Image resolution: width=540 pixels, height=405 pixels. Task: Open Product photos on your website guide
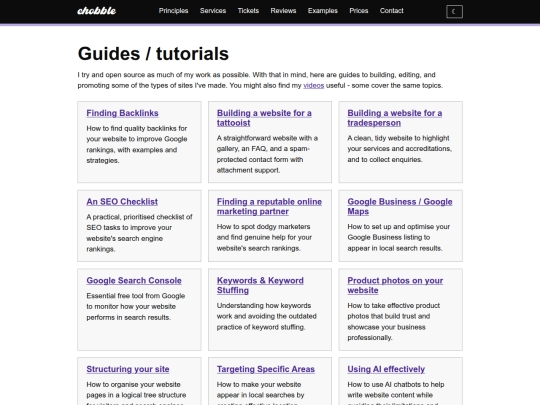pyautogui.click(x=395, y=285)
